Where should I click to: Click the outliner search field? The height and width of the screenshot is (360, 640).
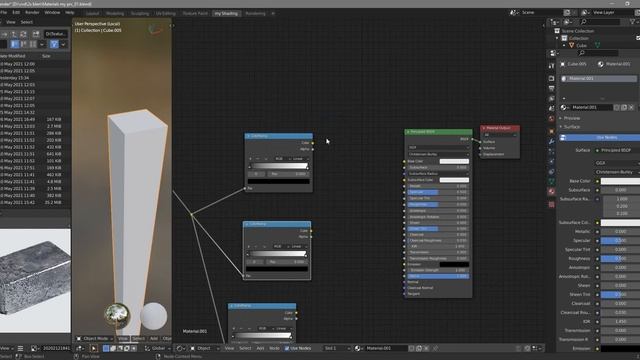599,22
